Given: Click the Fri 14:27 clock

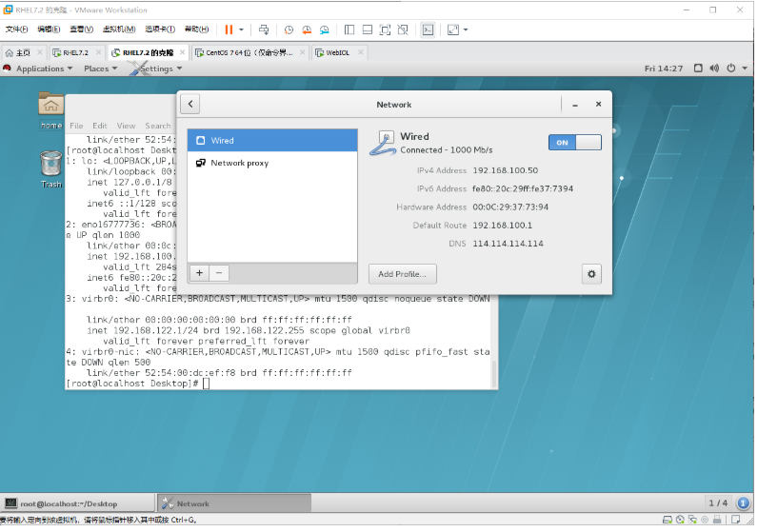Looking at the screenshot, I should pos(664,69).
